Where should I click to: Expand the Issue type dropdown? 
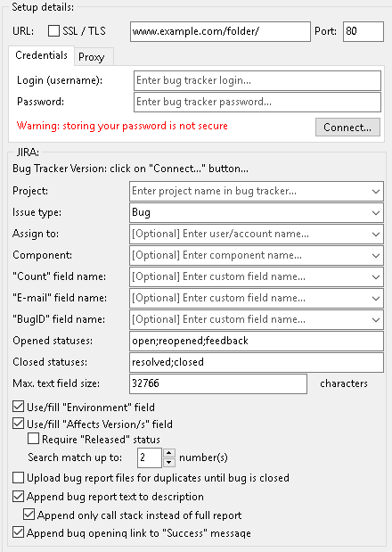point(375,212)
